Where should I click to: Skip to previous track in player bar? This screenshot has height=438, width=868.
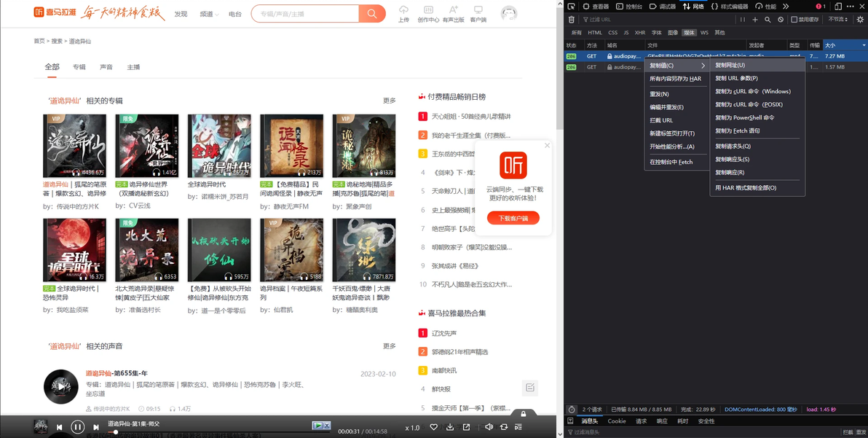(59, 427)
